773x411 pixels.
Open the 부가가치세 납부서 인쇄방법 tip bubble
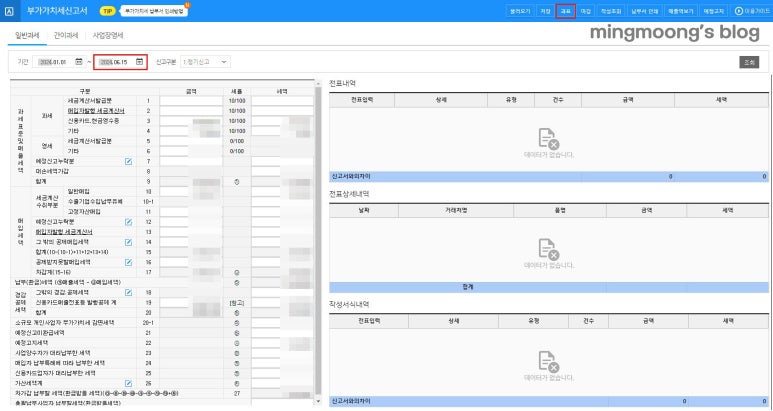(x=154, y=11)
